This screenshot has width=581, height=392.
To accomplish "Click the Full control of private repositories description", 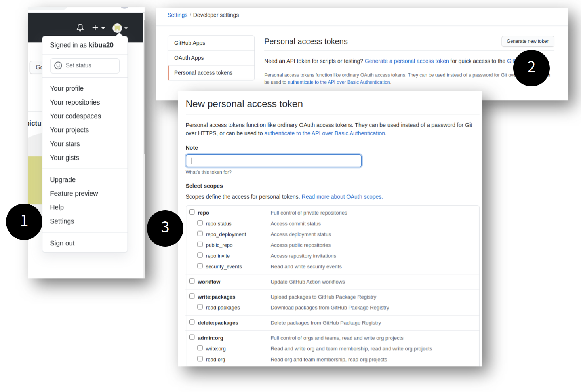I will (x=309, y=213).
